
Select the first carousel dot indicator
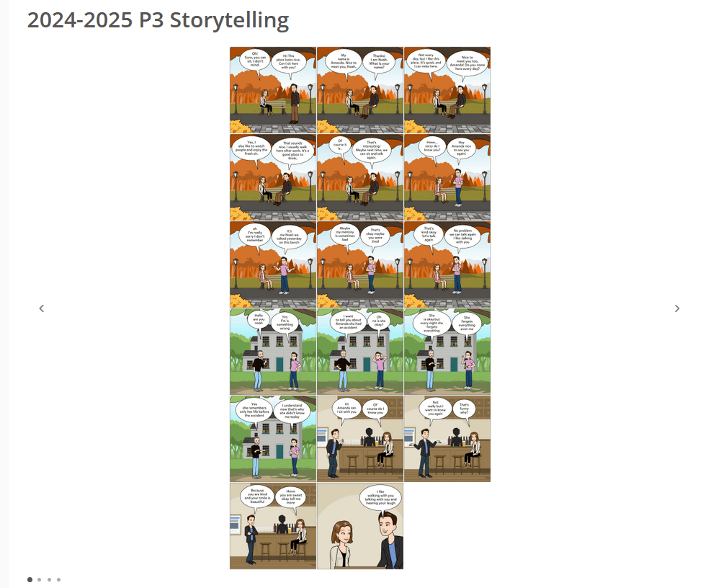click(x=30, y=579)
